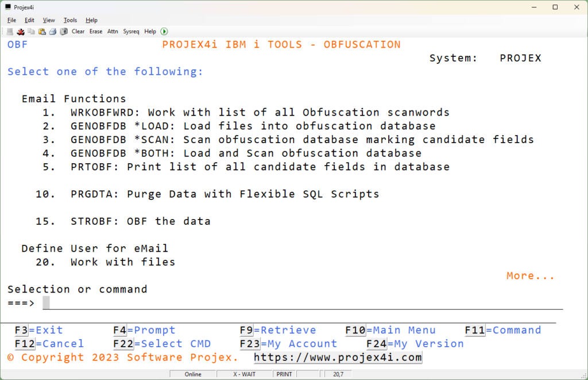Screen dimensions: 588x380
Task: Click the Select one of the following prompt
Action: (106, 71)
